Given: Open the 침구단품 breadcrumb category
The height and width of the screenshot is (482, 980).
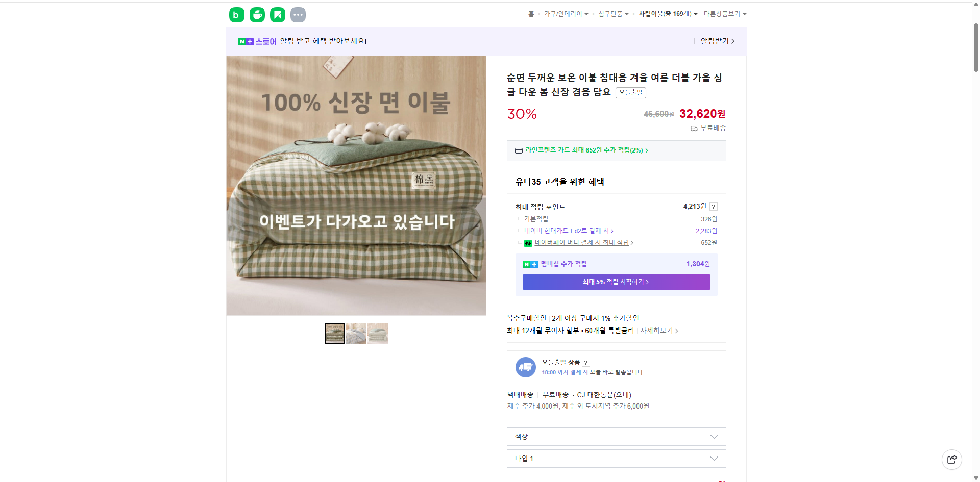Looking at the screenshot, I should 610,14.
